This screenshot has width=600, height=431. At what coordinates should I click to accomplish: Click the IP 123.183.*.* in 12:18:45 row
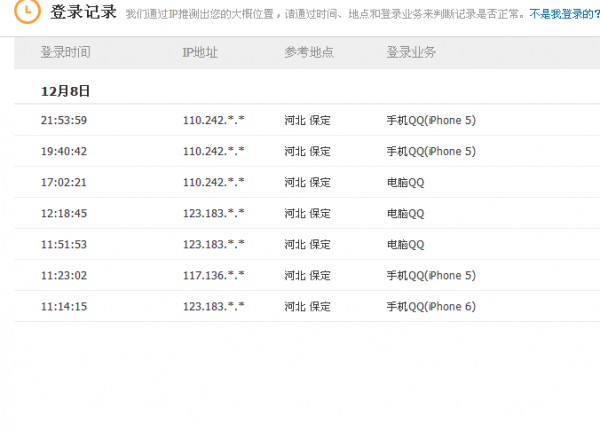click(214, 213)
